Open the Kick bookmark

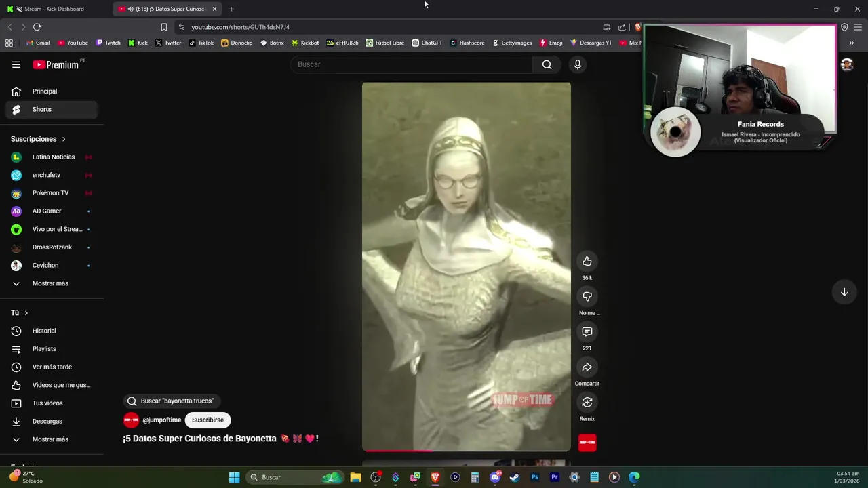138,43
